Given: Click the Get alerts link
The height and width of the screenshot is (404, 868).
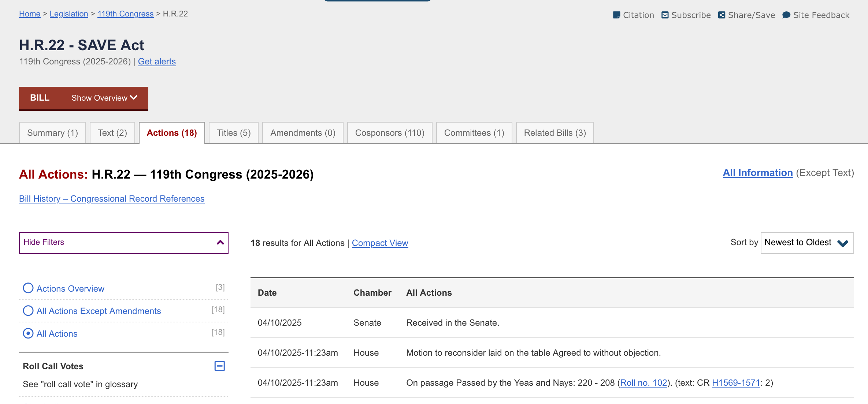Looking at the screenshot, I should point(157,61).
